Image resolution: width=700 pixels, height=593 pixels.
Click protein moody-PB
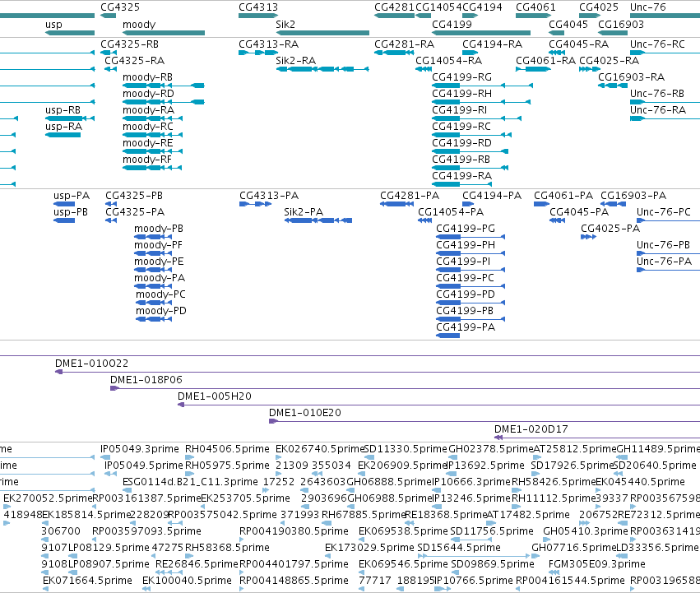click(x=159, y=229)
